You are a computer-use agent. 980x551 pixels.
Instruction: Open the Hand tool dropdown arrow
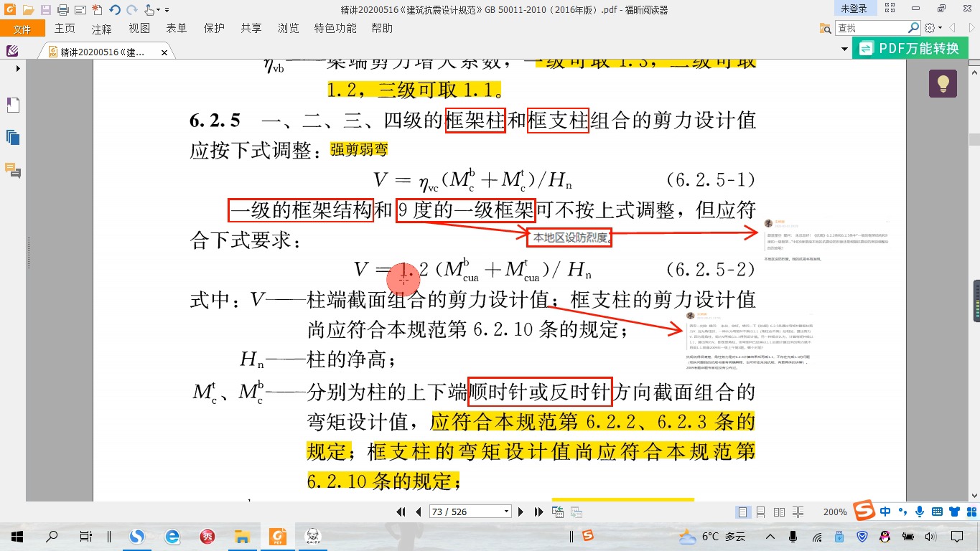point(158,9)
